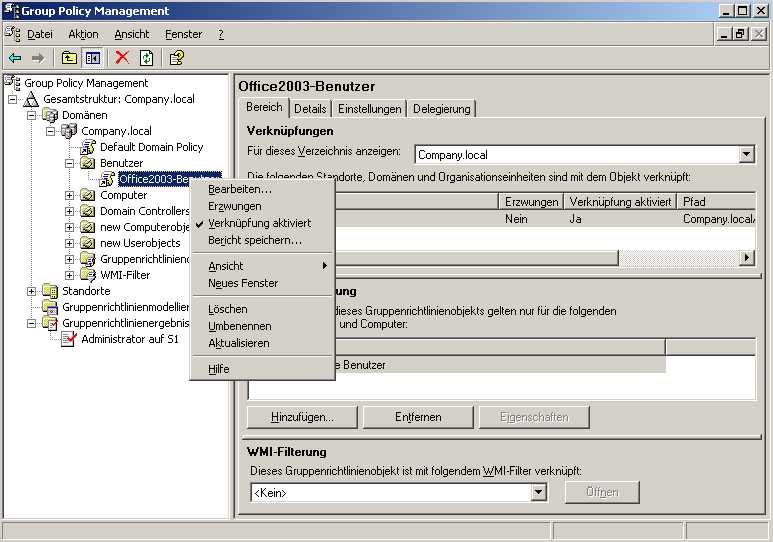Collapse the Company.local domain node
The width and height of the screenshot is (773, 542).
(x=50, y=132)
